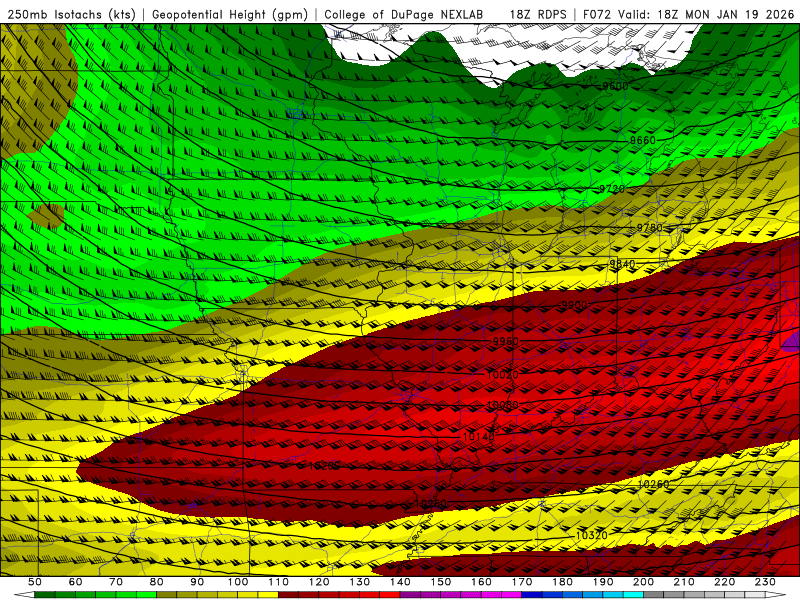
Task: Select the dark maroon 110-115 kt colorbar swatch
Action: point(288,595)
